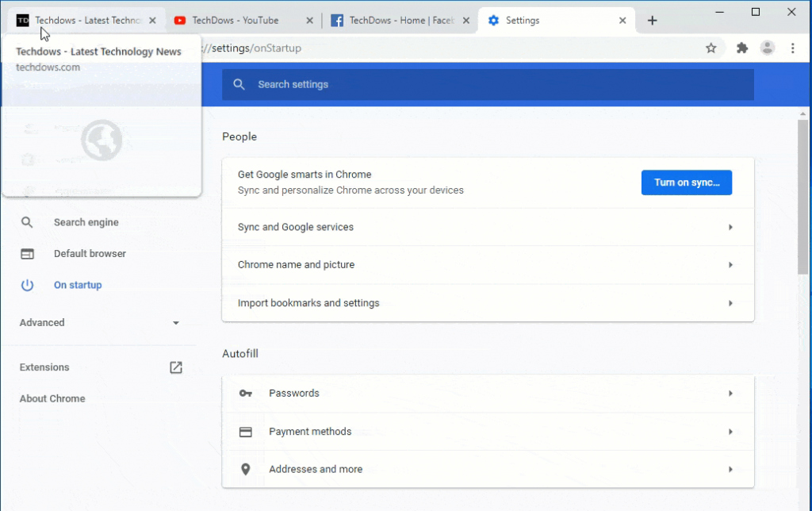Open the Extensions puzzle-piece menu
Image resolution: width=812 pixels, height=511 pixels.
point(742,48)
